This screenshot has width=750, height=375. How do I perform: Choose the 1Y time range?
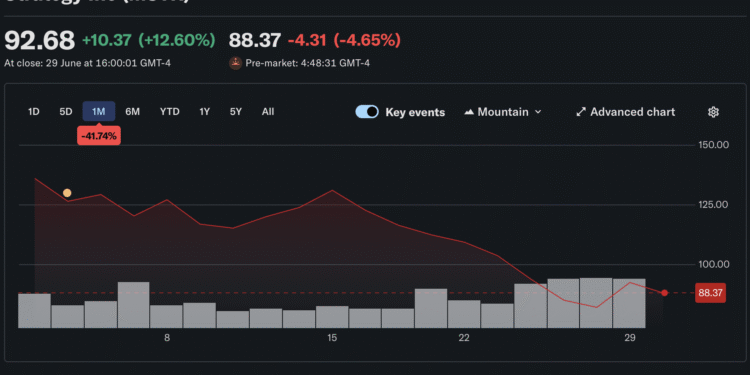[205, 111]
